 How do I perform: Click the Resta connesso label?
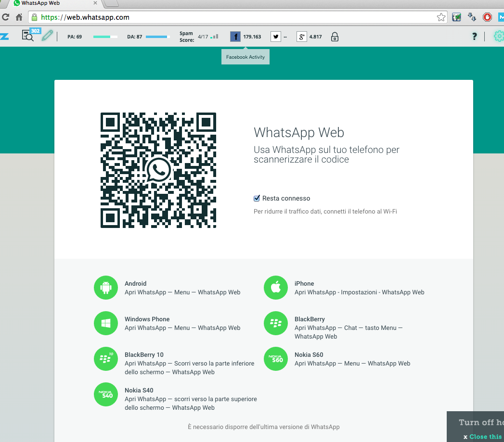point(286,198)
